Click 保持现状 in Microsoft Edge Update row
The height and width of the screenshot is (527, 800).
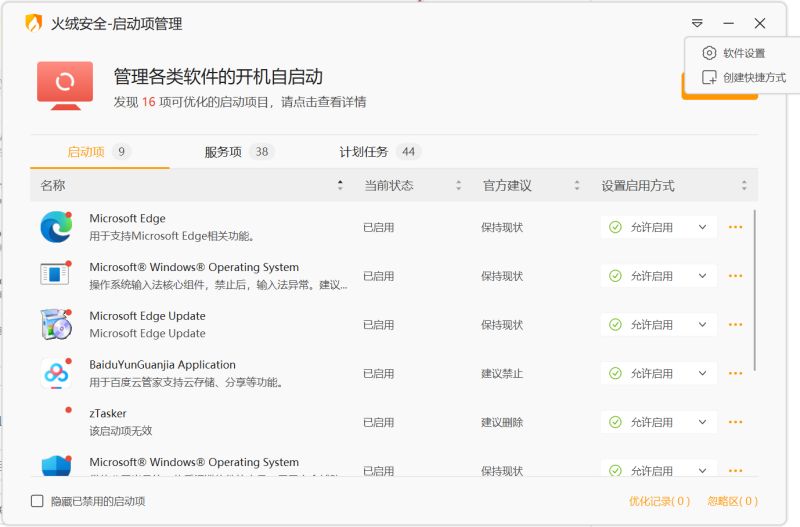coord(502,324)
